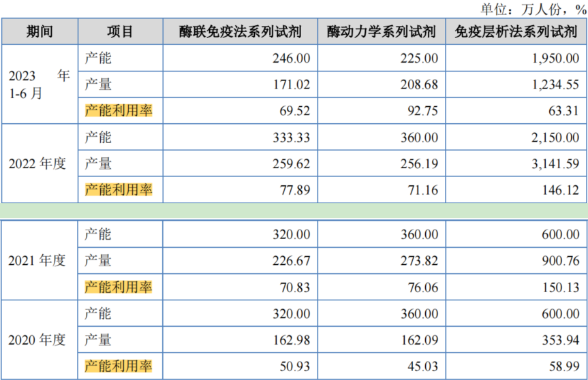Click 产能 label in the 2020年度 block
The width and height of the screenshot is (588, 380).
98,313
